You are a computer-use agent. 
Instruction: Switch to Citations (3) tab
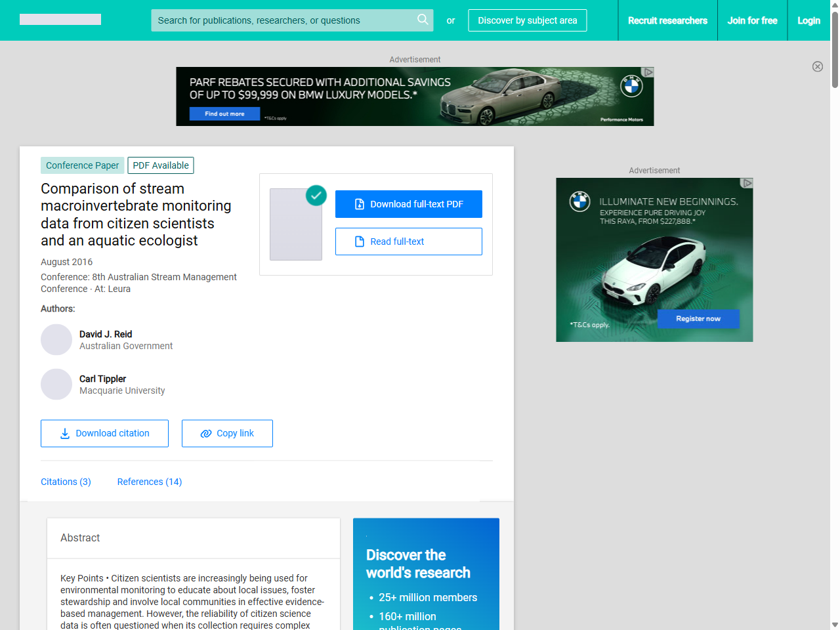[x=66, y=482]
